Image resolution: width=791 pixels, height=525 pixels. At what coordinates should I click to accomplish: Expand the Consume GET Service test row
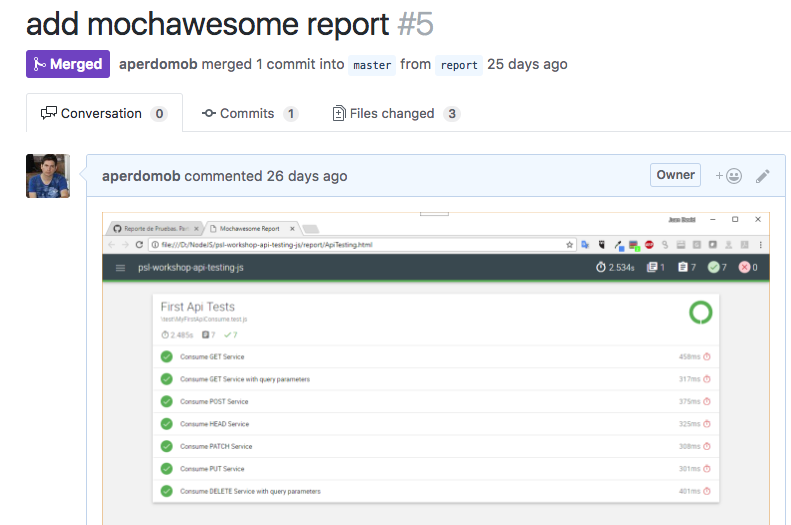pyautogui.click(x=436, y=357)
